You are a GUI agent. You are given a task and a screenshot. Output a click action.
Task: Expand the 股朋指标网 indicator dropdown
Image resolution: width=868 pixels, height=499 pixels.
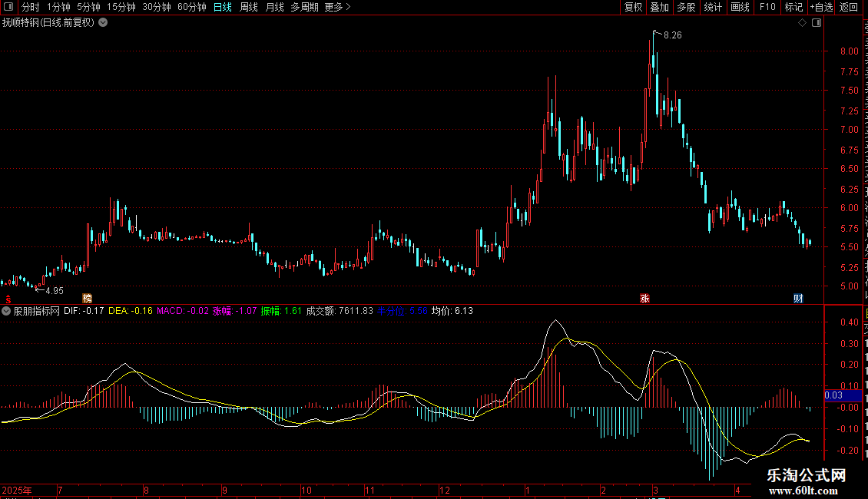click(x=6, y=311)
